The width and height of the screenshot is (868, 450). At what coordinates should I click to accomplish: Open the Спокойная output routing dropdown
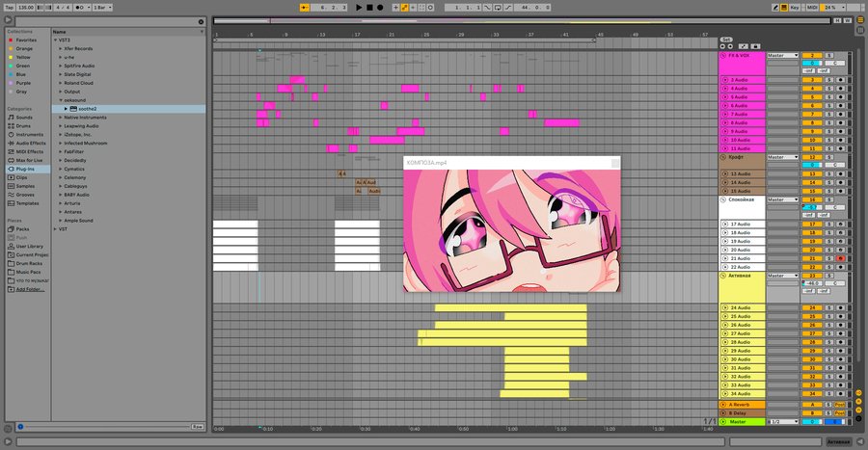point(782,199)
